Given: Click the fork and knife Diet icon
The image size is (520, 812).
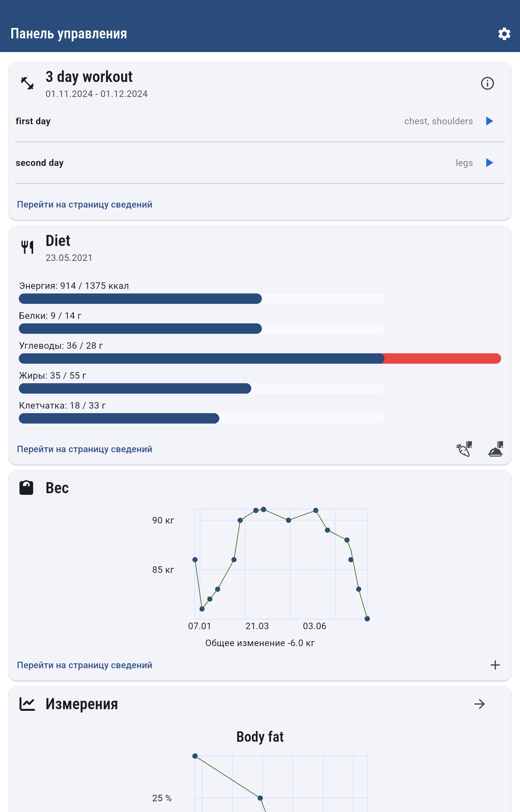Looking at the screenshot, I should 27,247.
